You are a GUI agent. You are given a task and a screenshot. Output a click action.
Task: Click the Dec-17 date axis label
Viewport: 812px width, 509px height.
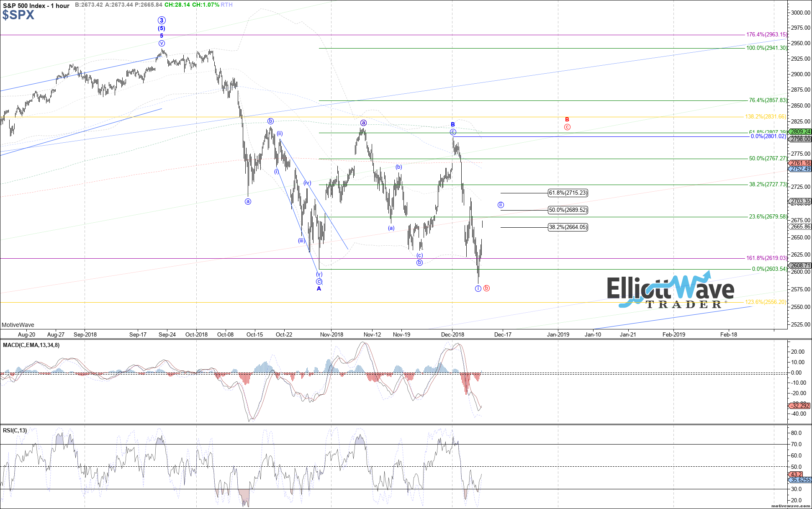coord(503,334)
